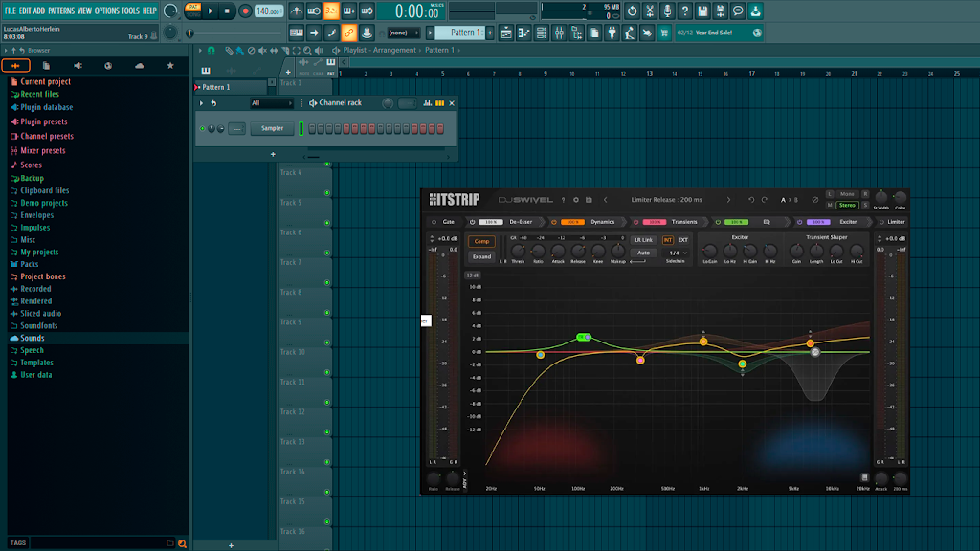Play the project
This screenshot has width=980, height=551.
point(211,11)
